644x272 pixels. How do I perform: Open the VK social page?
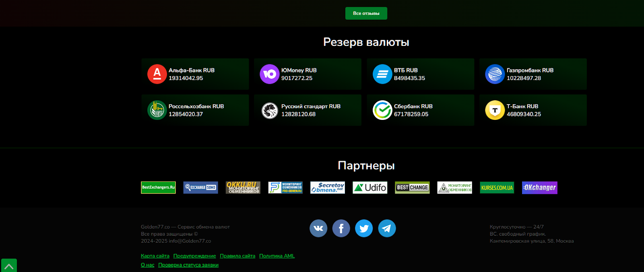318,229
